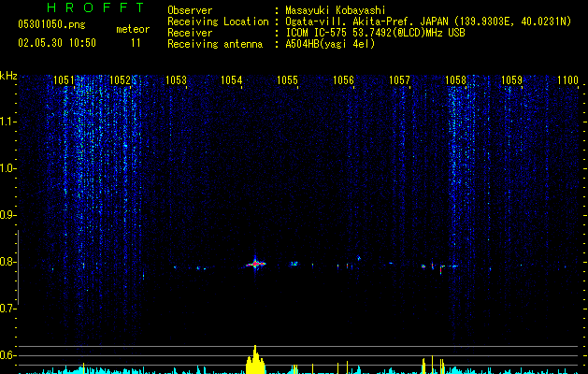
Task: Click the 1058 time marker
Action: [455, 80]
